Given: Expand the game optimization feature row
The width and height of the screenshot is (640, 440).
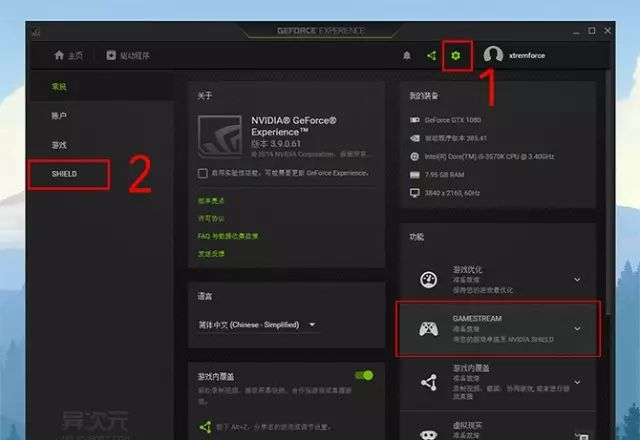Looking at the screenshot, I should click(x=498, y=280).
